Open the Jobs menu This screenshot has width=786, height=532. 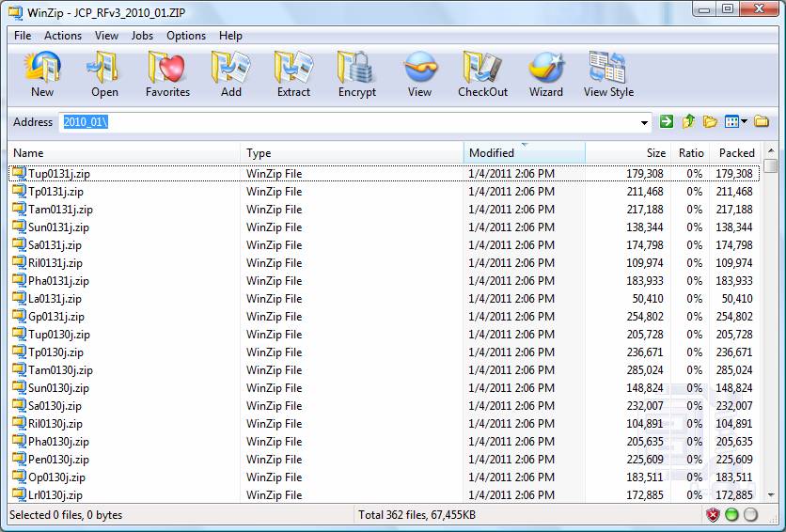tap(142, 36)
